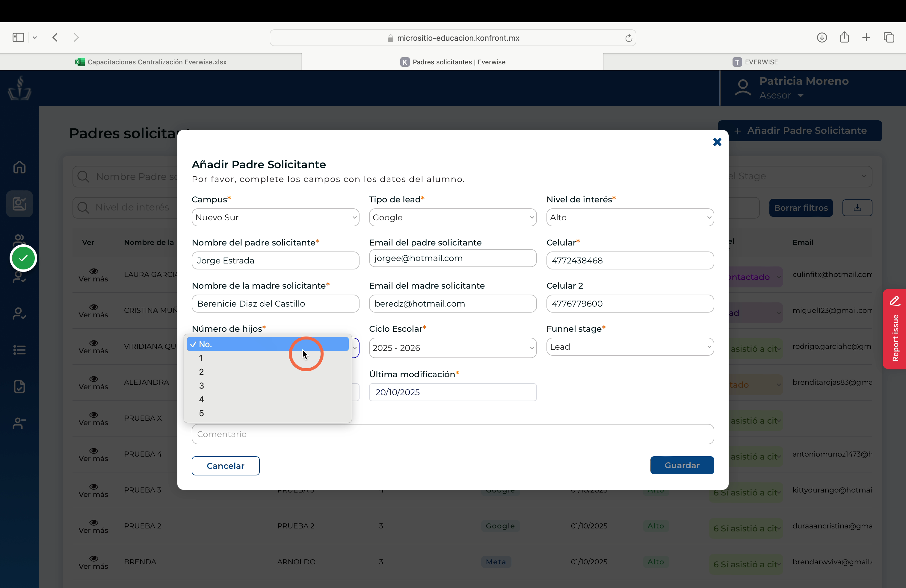This screenshot has width=906, height=588.
Task: Open the Report issue side tab
Action: pyautogui.click(x=895, y=329)
